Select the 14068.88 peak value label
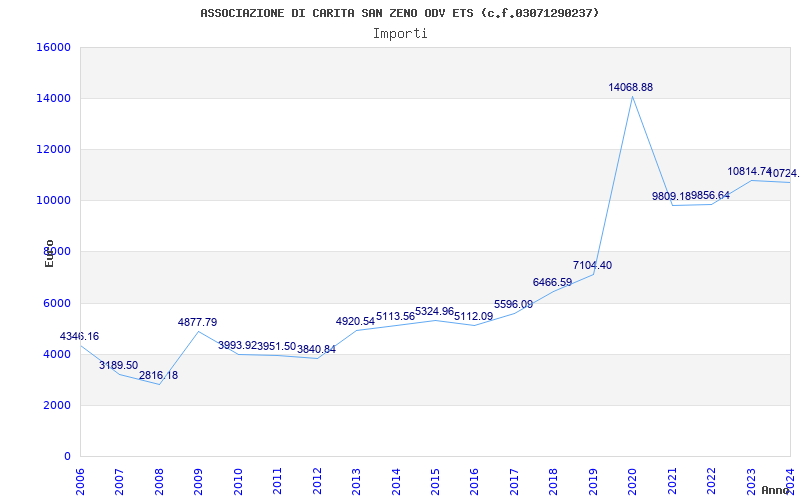Viewport: 800px width, 500px height. click(630, 87)
